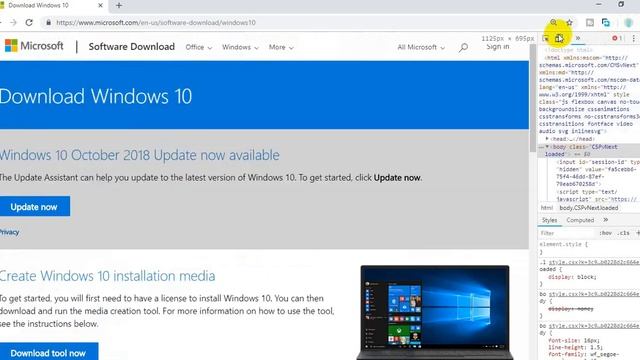Open the Privacy link

click(x=9, y=232)
